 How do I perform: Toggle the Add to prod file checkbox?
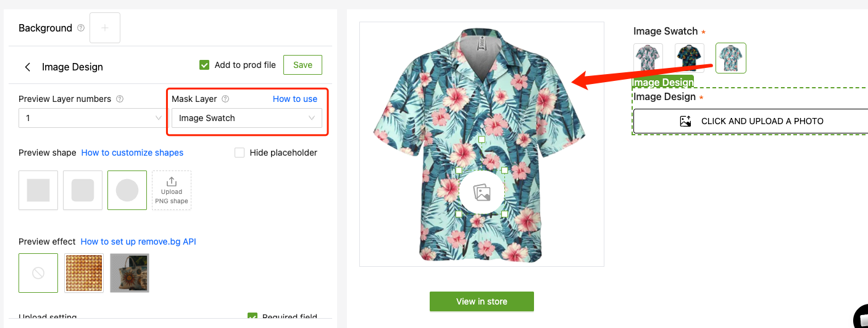click(204, 65)
